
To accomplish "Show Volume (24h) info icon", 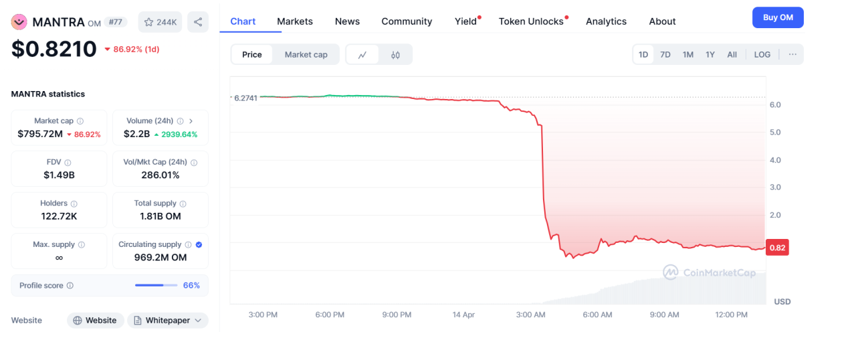I will click(x=180, y=121).
